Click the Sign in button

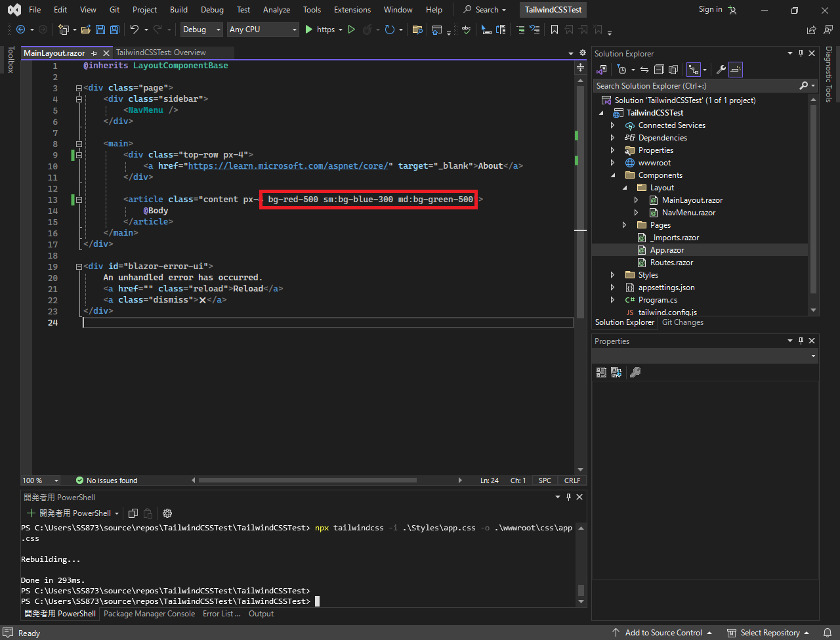710,9
